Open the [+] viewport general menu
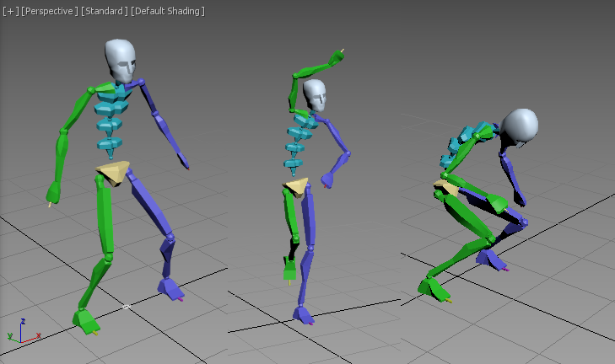The width and height of the screenshot is (615, 364). [11, 11]
